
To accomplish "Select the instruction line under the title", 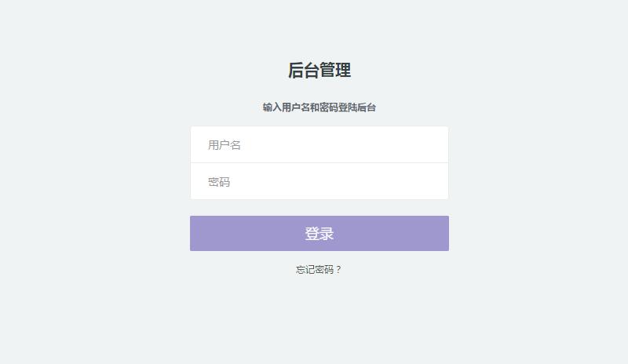I will click(x=319, y=107).
